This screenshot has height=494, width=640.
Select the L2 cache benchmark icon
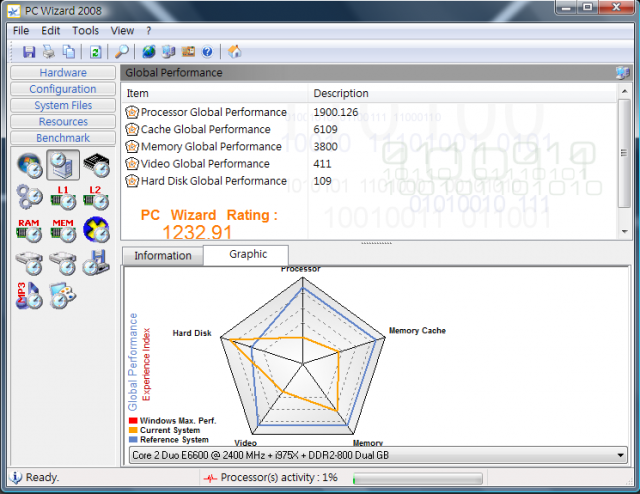click(x=96, y=198)
